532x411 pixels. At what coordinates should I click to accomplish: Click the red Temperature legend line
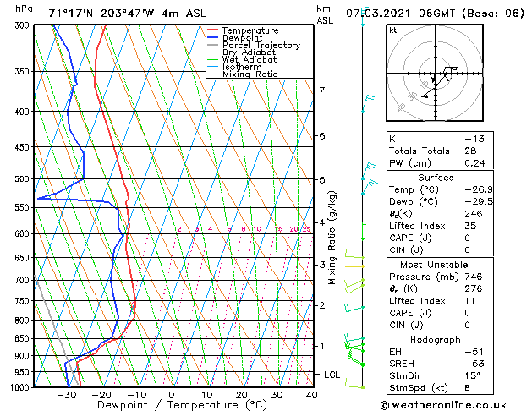click(212, 30)
